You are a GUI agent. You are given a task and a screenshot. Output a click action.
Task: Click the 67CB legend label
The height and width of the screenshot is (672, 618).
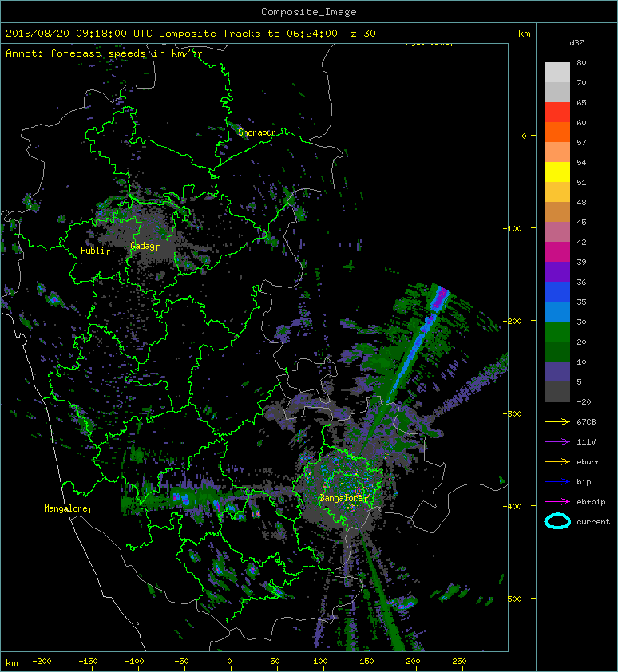[x=586, y=422]
